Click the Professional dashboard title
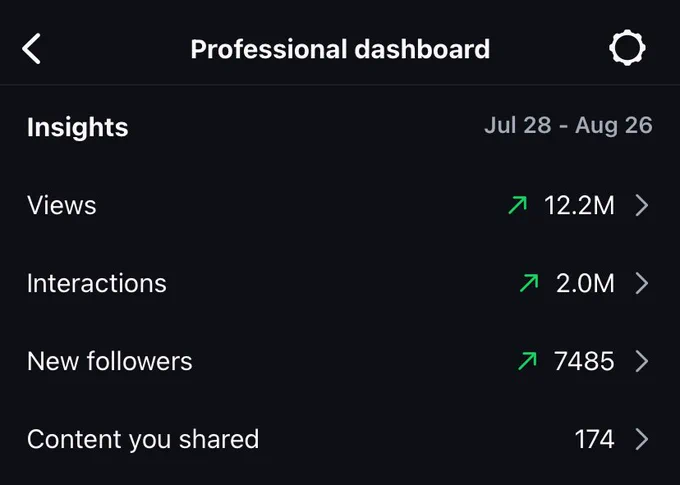This screenshot has height=485, width=680. pos(340,49)
